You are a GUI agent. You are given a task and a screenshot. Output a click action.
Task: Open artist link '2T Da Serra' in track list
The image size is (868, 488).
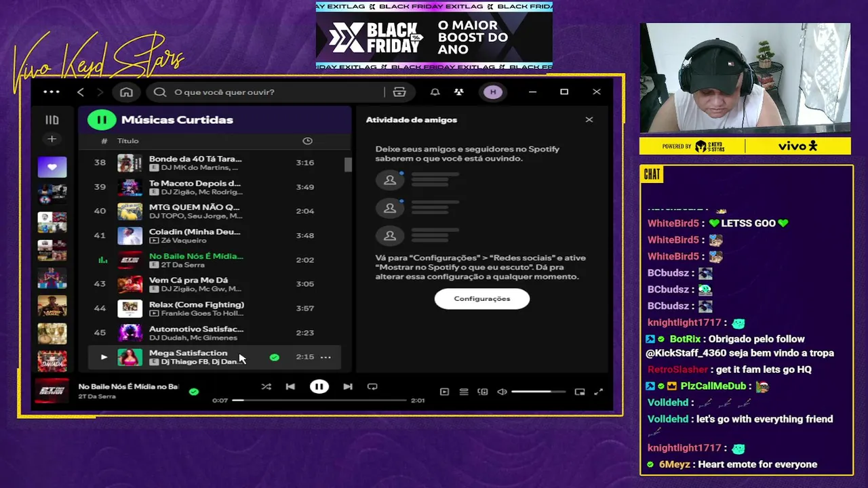pos(184,265)
